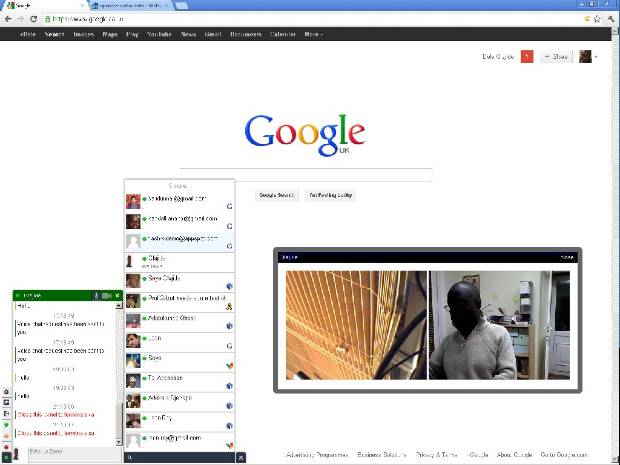This screenshot has width=620, height=465.
Task: Open Play in the Google top bar
Action: tap(132, 34)
